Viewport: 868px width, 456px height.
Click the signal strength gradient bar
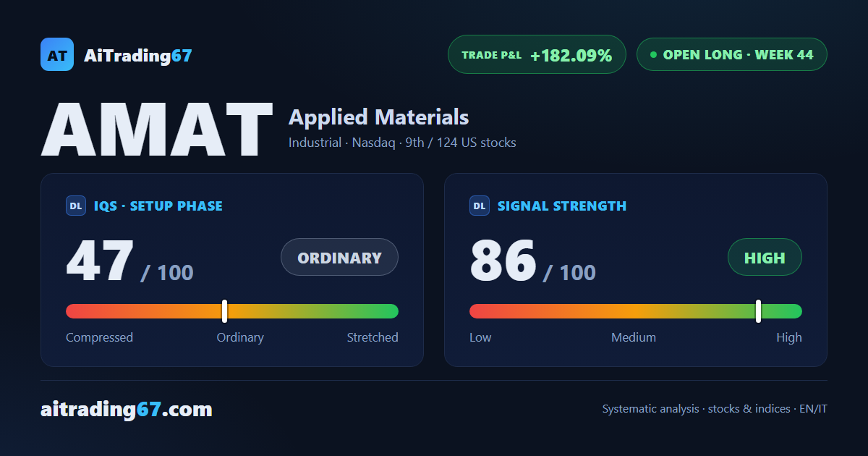(636, 311)
